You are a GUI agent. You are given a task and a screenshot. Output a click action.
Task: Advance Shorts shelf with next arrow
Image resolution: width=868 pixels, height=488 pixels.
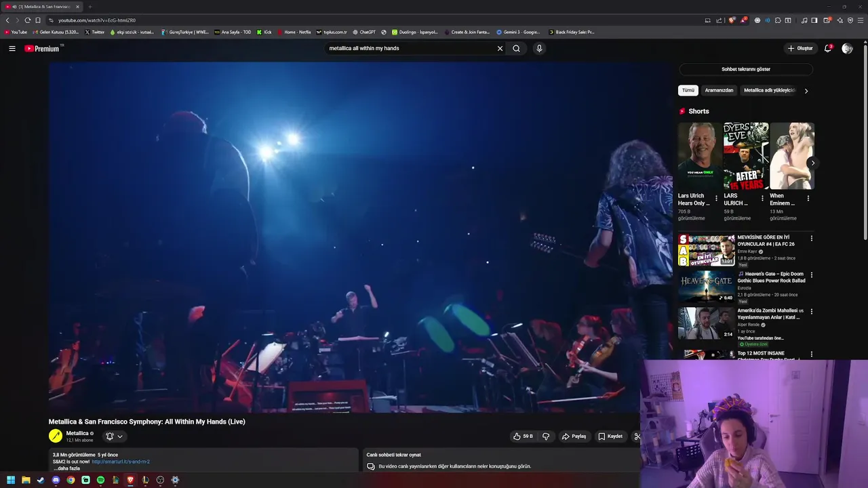[x=812, y=163]
